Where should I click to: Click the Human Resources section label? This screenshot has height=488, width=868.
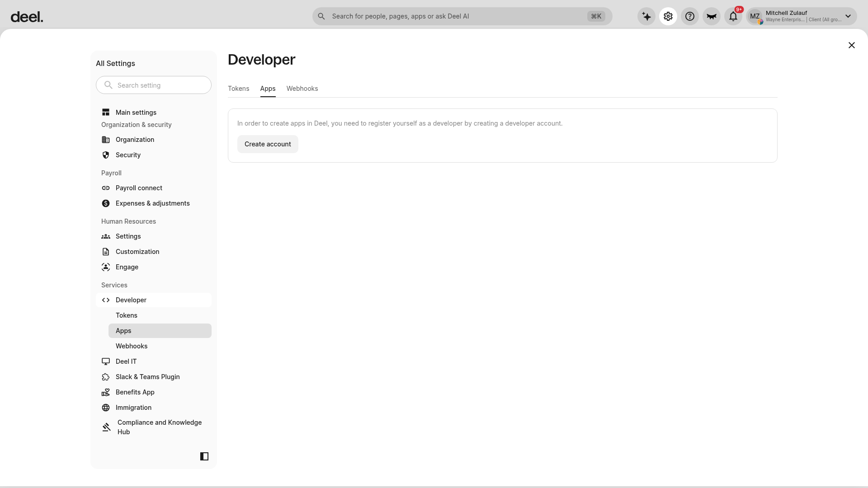coord(128,221)
